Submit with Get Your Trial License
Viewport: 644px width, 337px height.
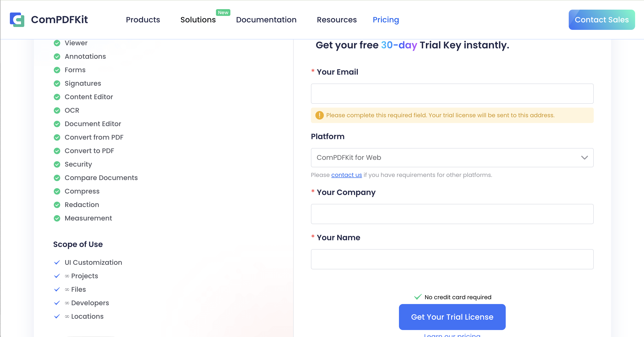tap(452, 317)
